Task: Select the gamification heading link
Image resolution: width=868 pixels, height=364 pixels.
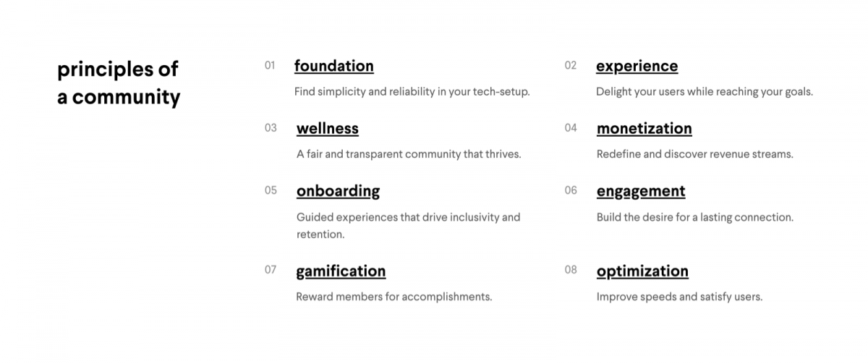Action: point(341,271)
